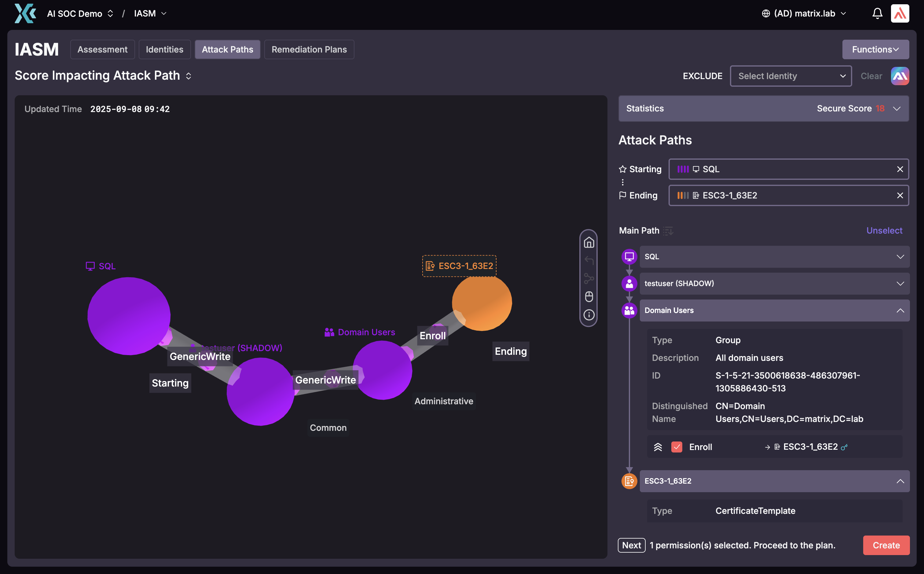This screenshot has height=574, width=924.
Task: Remove the ESC3-1_63E2 ending filter
Action: [900, 195]
